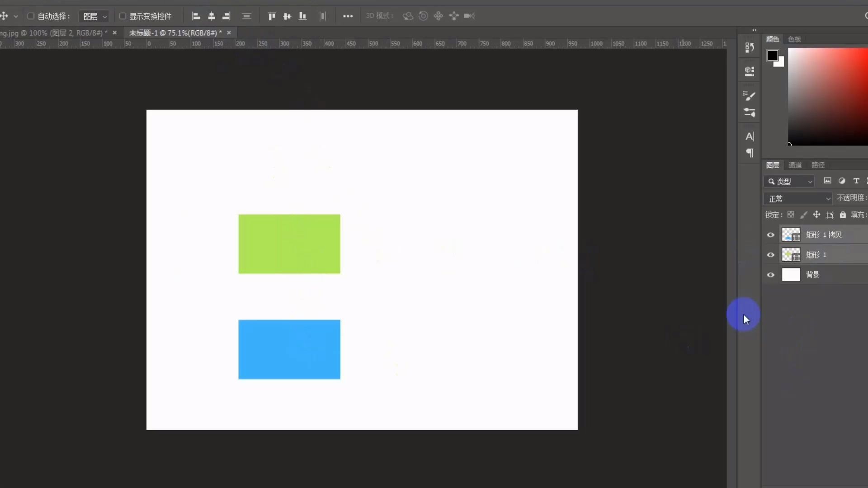Toggle visibility of 背景 layer
This screenshot has width=868, height=488.
click(x=771, y=274)
